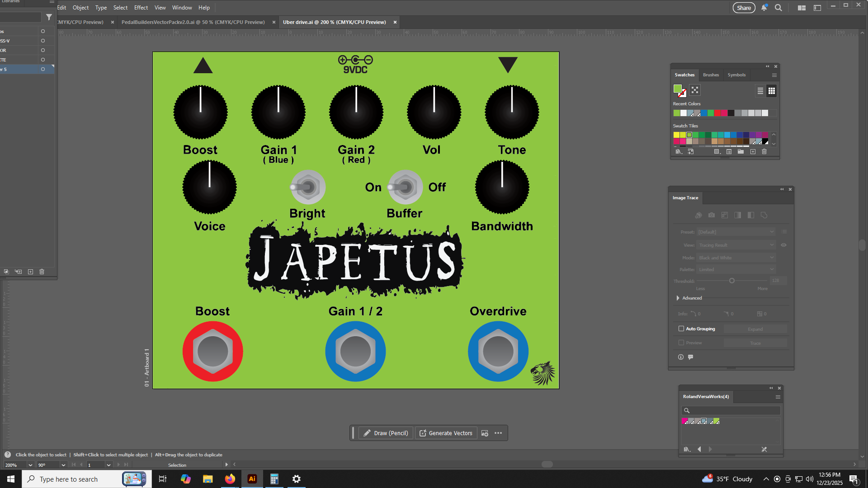This screenshot has height=488, width=868.
Task: Open the taskbar more options ellipsis
Action: coord(498,433)
